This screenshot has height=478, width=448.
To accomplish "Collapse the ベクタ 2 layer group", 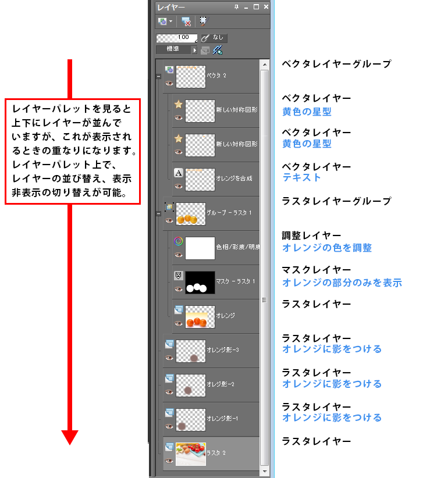I will pyautogui.click(x=159, y=77).
